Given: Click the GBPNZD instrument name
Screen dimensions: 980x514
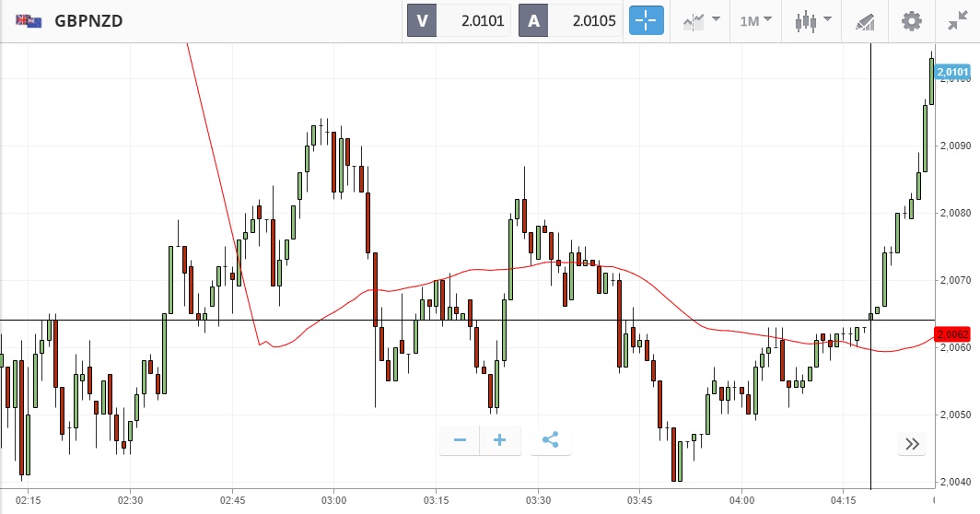Looking at the screenshot, I should point(90,20).
